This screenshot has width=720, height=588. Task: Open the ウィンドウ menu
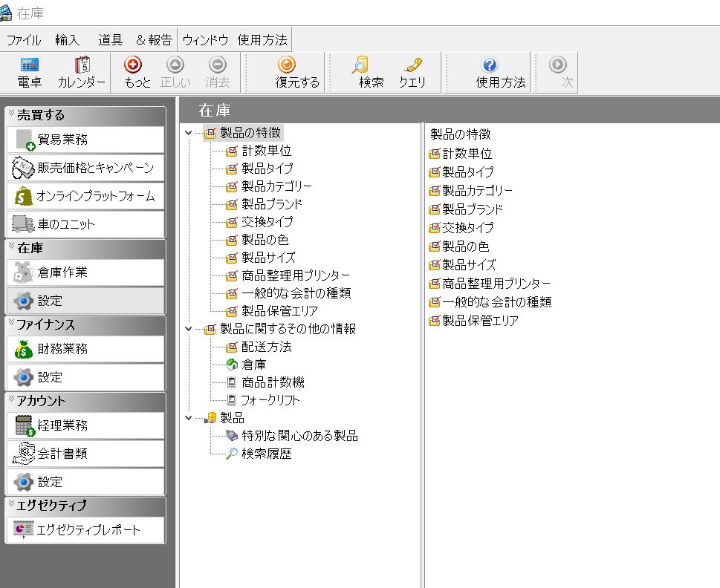click(205, 40)
